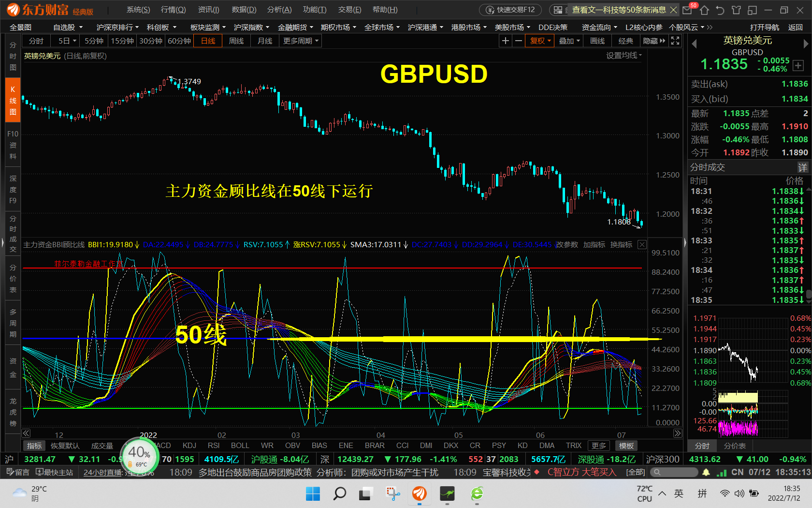Expand the chart using the fullscreen arrows icon

[675, 41]
